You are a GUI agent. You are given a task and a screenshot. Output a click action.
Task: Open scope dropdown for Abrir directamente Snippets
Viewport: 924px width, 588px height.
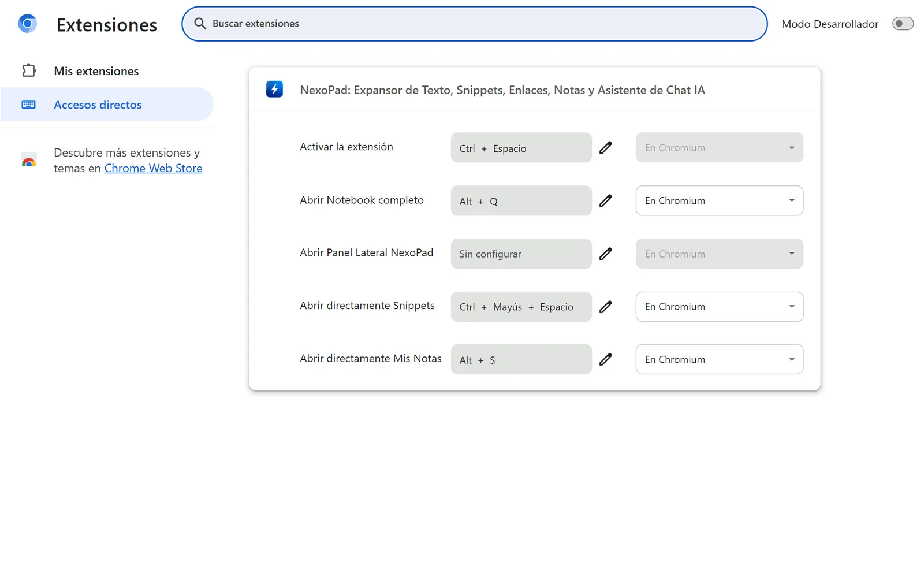[x=720, y=307]
